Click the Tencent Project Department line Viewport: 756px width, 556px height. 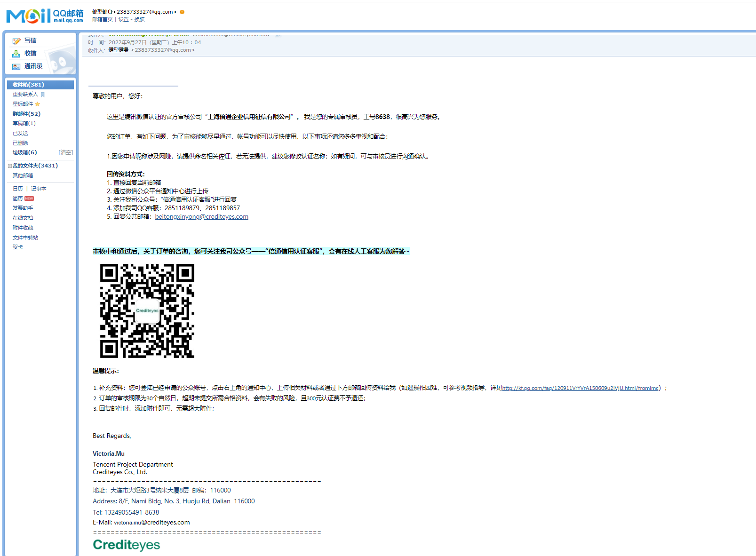(x=133, y=465)
